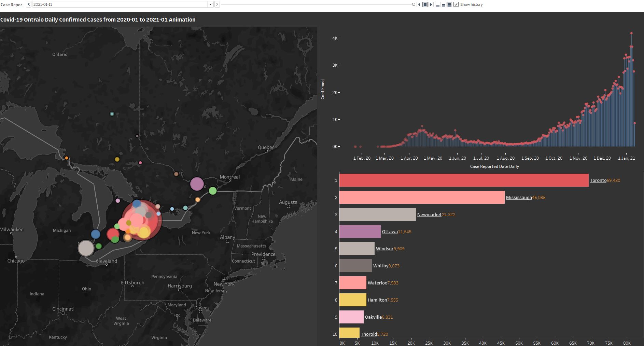The image size is (644, 346).
Task: Click the highest peak point in the time series
Action: click(632, 33)
